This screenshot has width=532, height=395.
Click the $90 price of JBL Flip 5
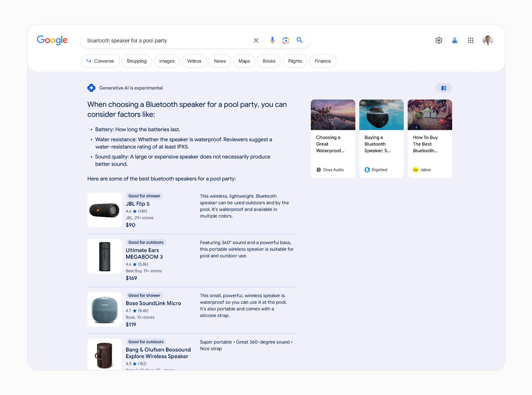point(130,225)
